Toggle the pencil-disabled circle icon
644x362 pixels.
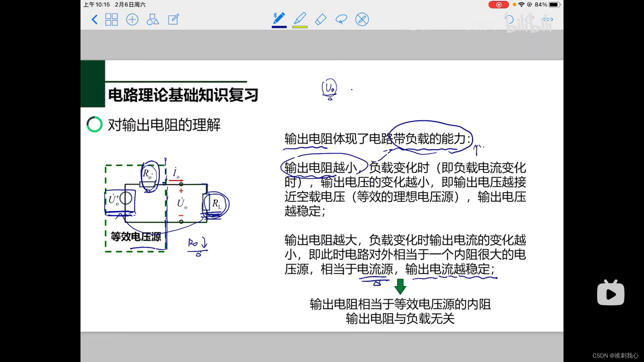point(362,19)
